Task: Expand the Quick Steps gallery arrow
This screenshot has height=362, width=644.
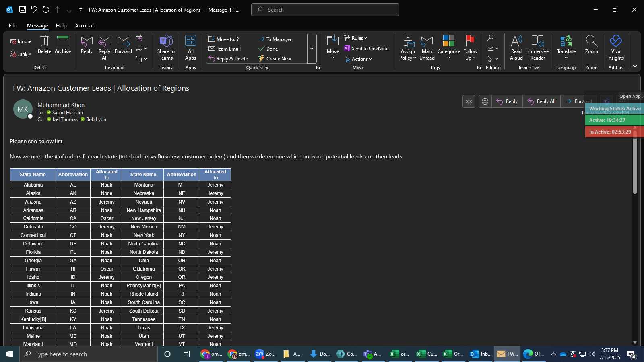Action: pyautogui.click(x=312, y=49)
